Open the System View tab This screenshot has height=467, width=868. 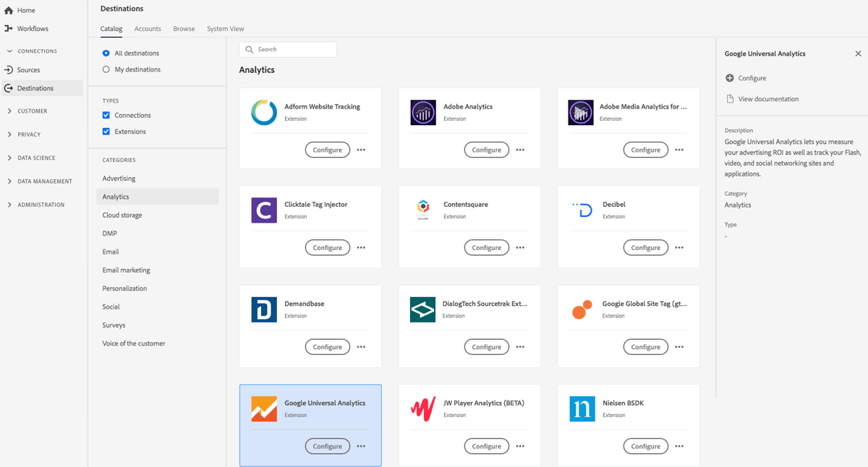225,29
